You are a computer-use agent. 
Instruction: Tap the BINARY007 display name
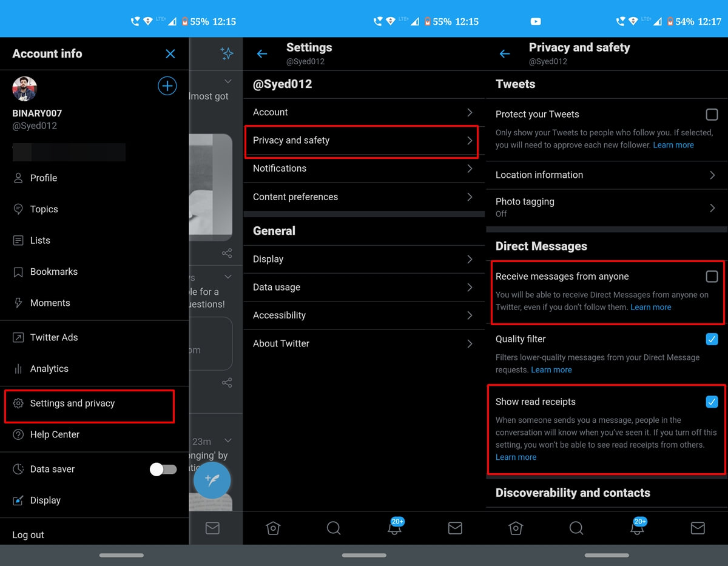37,113
